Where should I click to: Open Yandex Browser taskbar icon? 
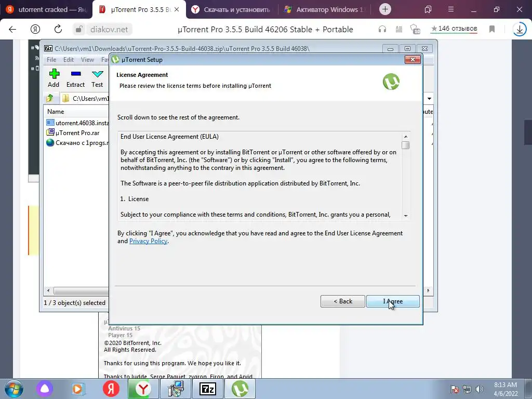click(143, 389)
